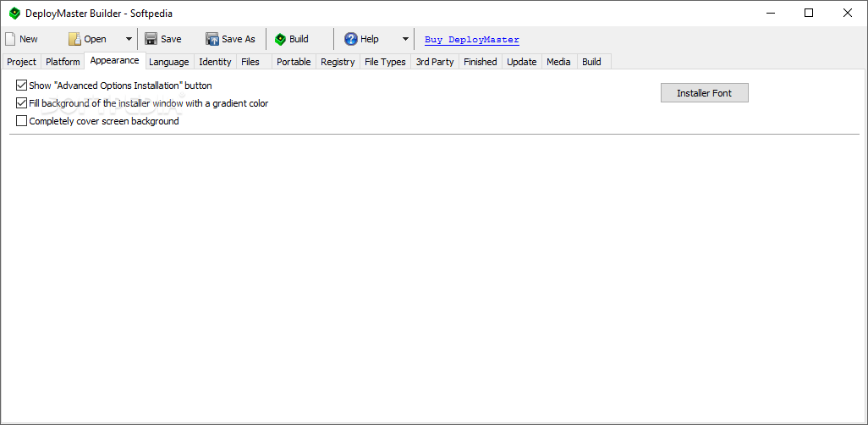The width and height of the screenshot is (868, 425).
Task: Switch to the Update tab
Action: click(x=521, y=62)
